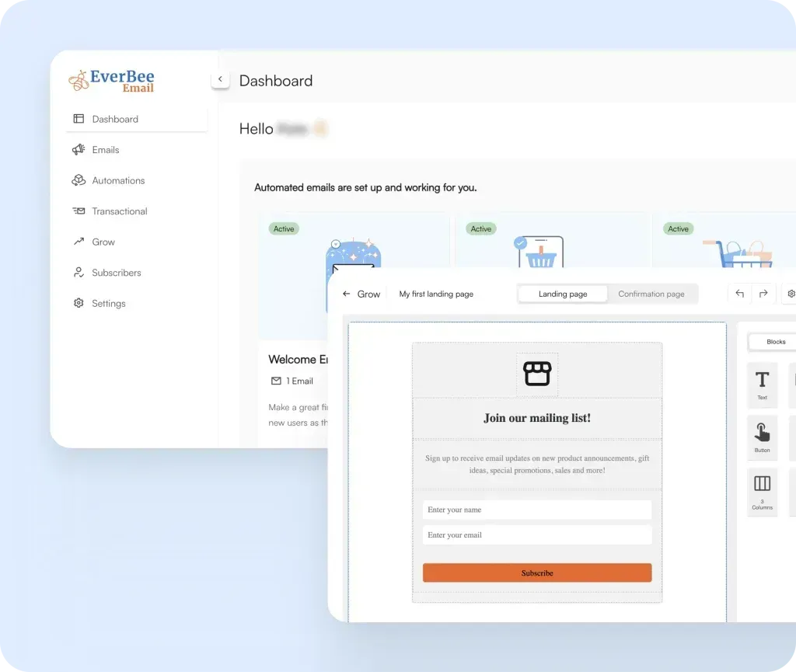Open the Subscribers list
Screen dimensions: 796x672
point(115,273)
